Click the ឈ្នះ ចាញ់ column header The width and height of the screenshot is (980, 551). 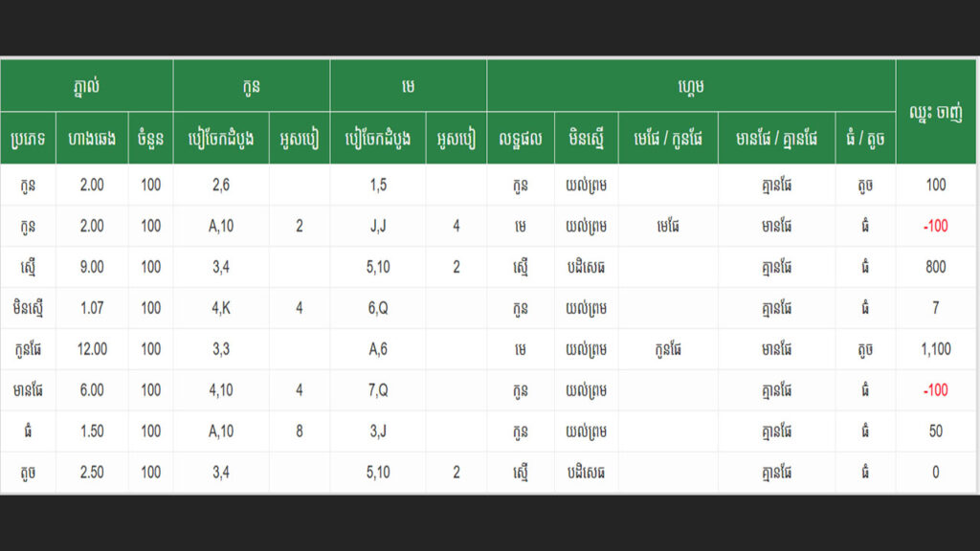[x=936, y=112]
